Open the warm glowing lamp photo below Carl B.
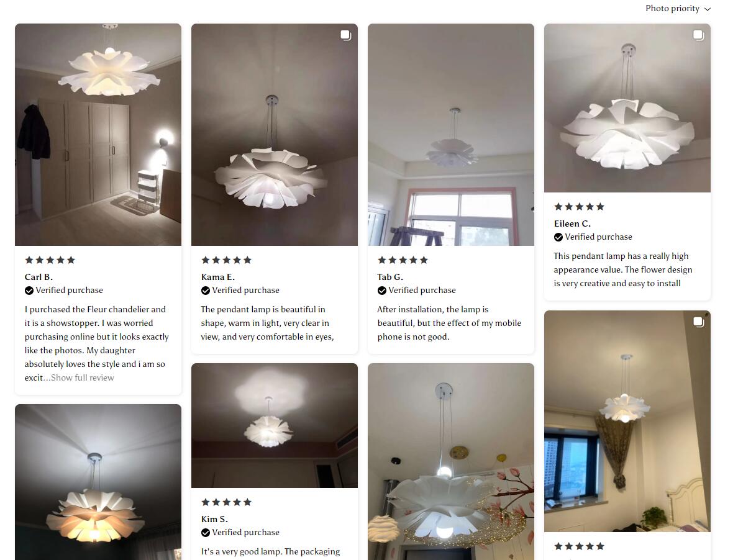 (x=98, y=482)
